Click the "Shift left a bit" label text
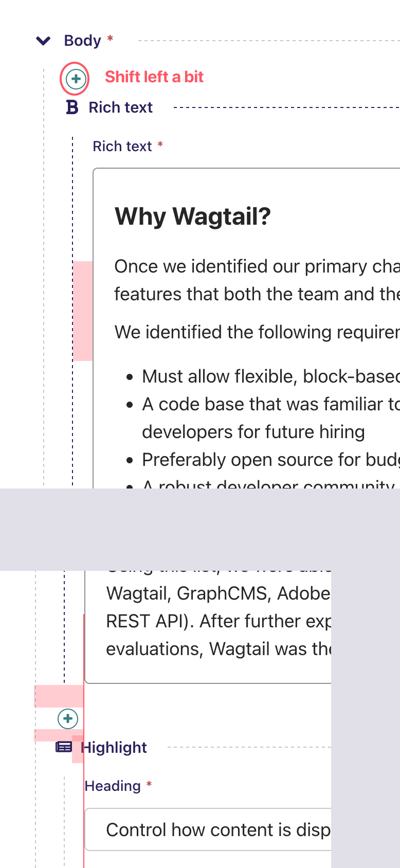Image resolution: width=400 pixels, height=868 pixels. pos(154,77)
